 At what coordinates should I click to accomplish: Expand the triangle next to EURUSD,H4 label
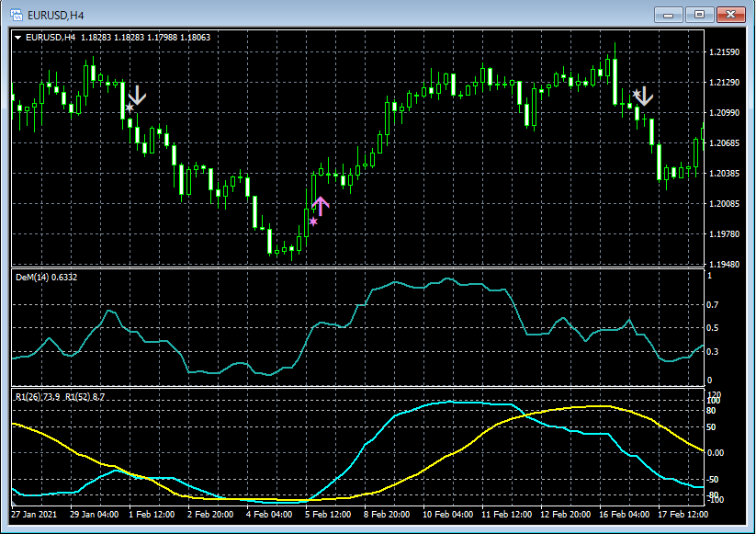[19, 38]
